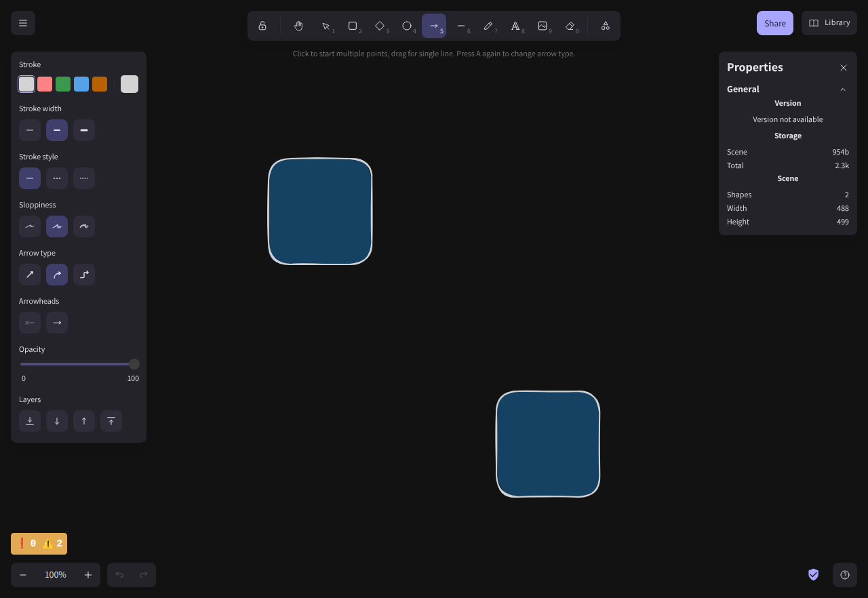The height and width of the screenshot is (598, 868).
Task: Click the Share button
Action: [774, 23]
